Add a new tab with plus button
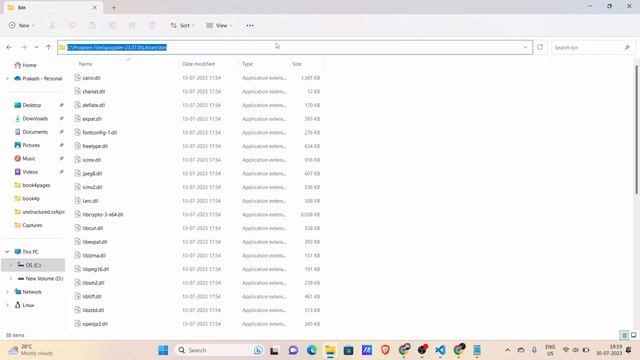640x360 pixels. pos(114,7)
